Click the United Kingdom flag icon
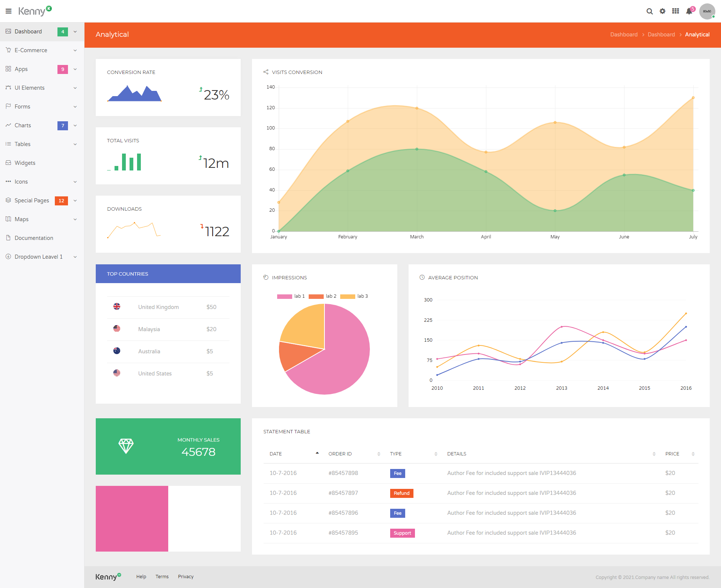Viewport: 721px width, 588px height. pos(117,307)
